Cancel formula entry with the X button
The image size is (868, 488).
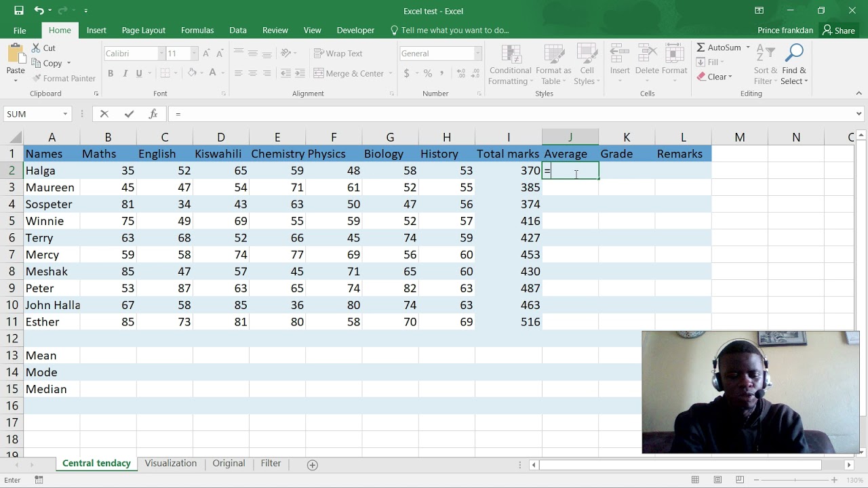(x=104, y=114)
